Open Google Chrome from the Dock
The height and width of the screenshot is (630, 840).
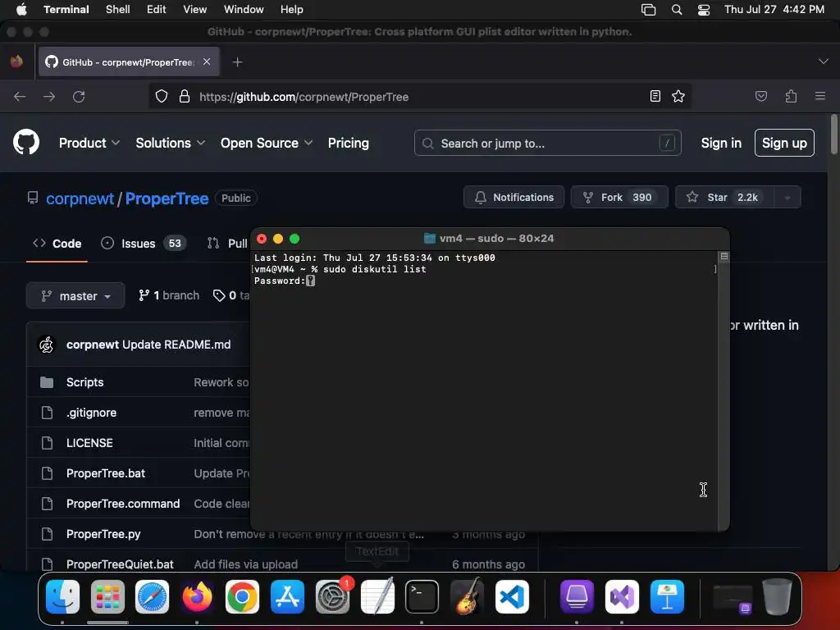click(x=242, y=596)
